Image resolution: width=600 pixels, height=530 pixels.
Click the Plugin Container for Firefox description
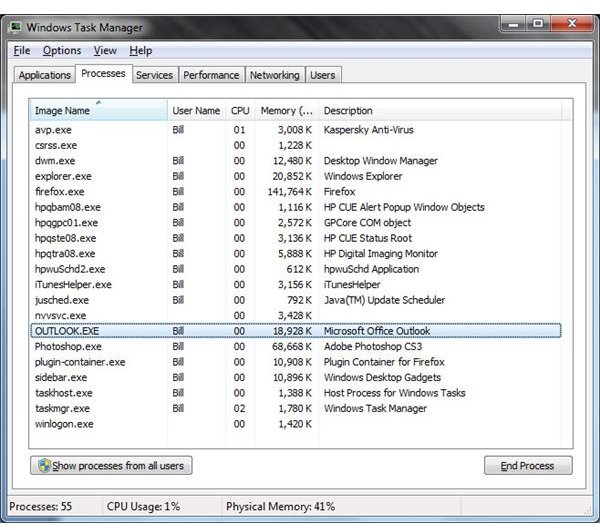click(384, 362)
